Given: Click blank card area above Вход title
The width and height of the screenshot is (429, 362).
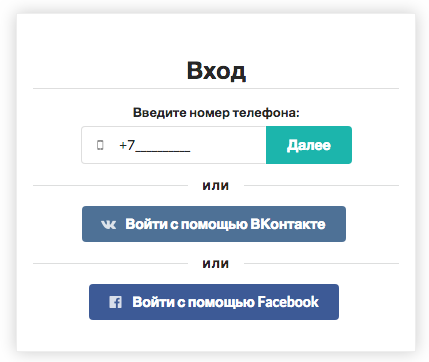Looking at the screenshot, I should point(216,36).
